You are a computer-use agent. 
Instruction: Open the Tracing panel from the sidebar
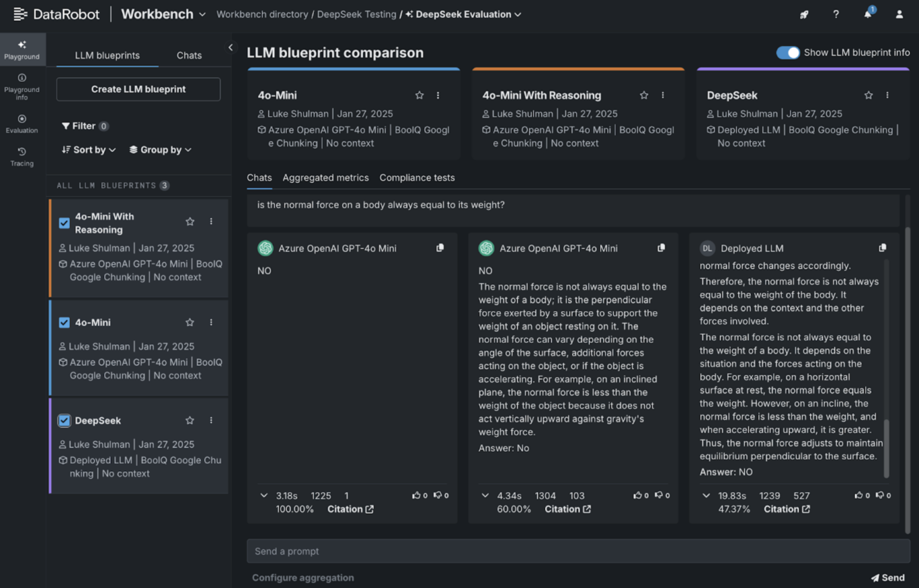pyautogui.click(x=22, y=157)
